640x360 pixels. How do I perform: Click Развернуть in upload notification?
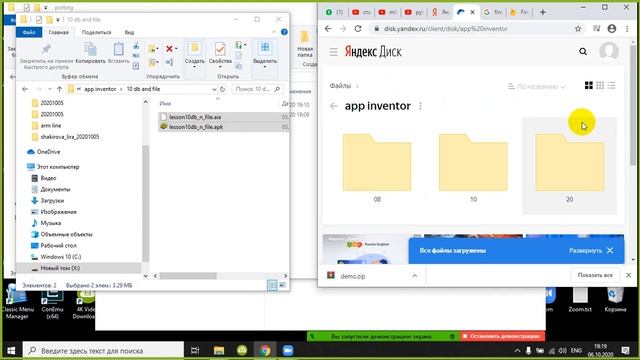(585, 250)
